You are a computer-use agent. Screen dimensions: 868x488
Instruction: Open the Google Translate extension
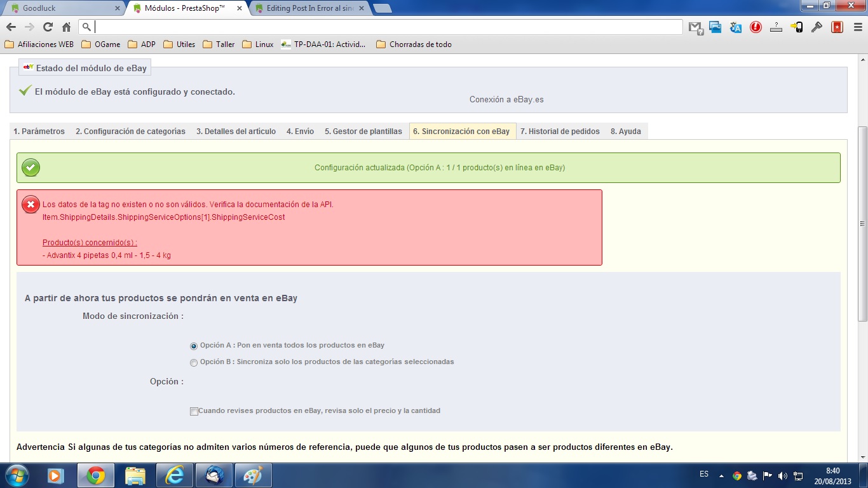(x=736, y=27)
